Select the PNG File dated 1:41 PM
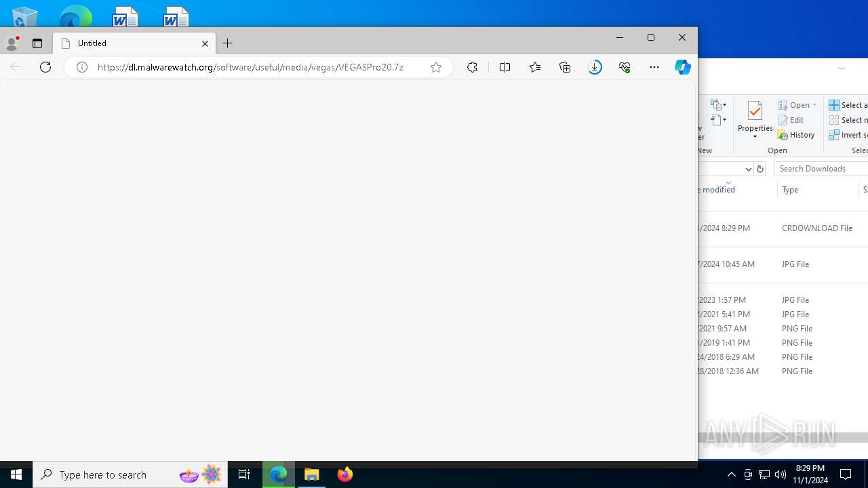The width and height of the screenshot is (868, 488). coord(783,343)
